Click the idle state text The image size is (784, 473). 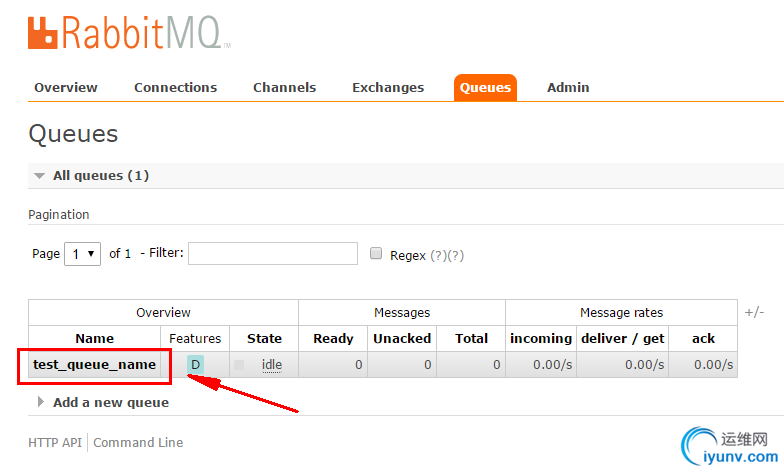pyautogui.click(x=272, y=365)
